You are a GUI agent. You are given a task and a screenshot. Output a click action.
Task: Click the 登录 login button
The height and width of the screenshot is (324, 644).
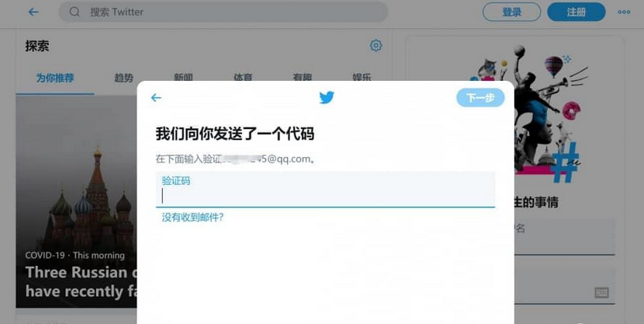pyautogui.click(x=511, y=12)
